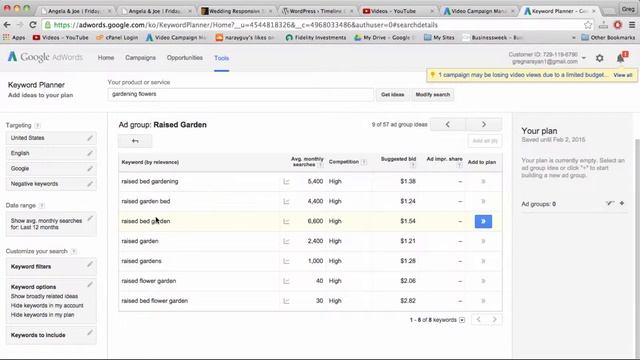Click the trend chart icon for raised bed gardening

(286, 182)
